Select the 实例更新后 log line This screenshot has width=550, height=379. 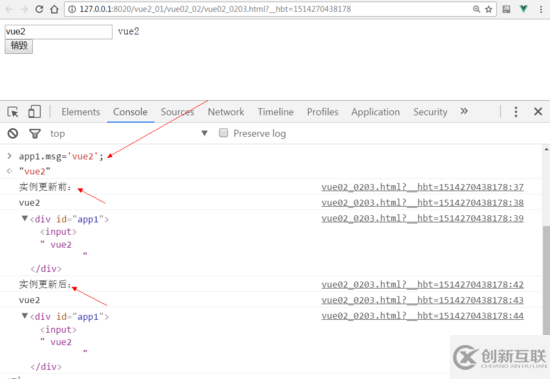point(45,284)
